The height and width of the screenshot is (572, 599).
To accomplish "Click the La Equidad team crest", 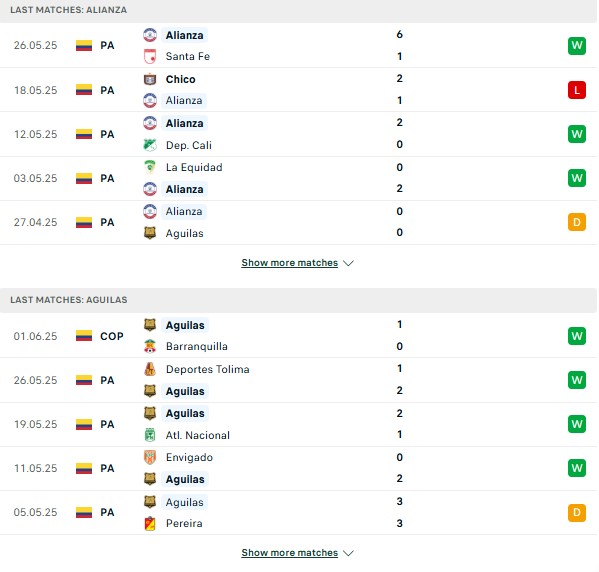I will coord(150,167).
